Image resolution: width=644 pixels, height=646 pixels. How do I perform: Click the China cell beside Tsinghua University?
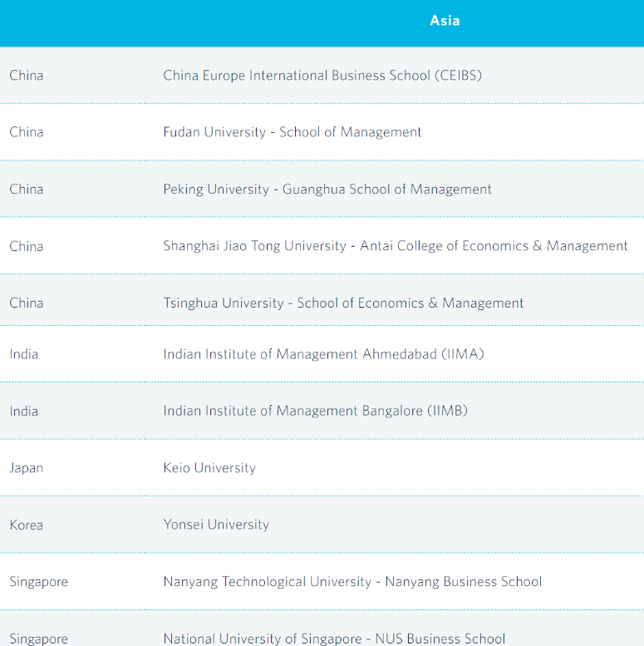click(x=27, y=303)
